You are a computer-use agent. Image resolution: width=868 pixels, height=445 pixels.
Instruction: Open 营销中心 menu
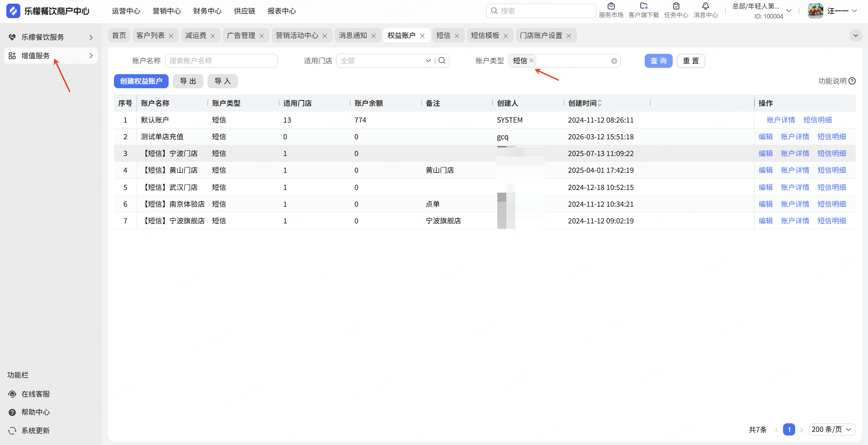coord(167,11)
